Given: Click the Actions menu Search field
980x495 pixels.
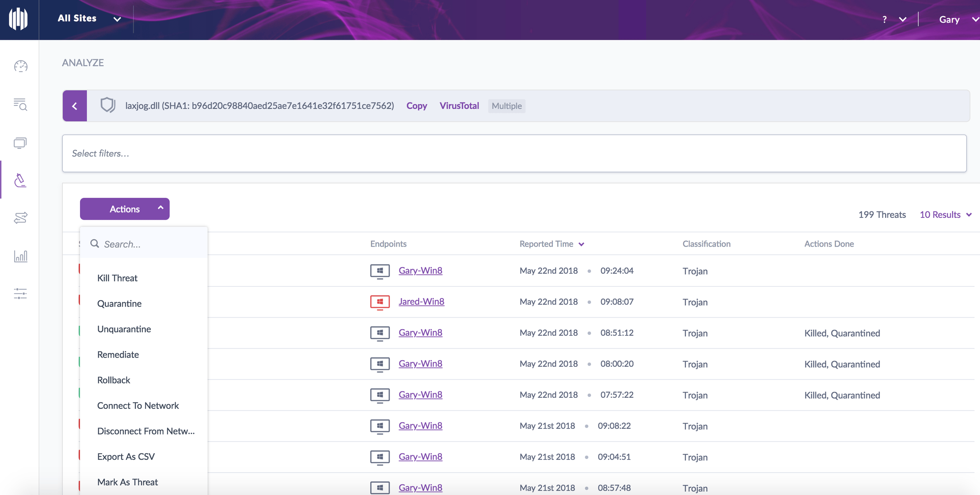Looking at the screenshot, I should (x=144, y=244).
